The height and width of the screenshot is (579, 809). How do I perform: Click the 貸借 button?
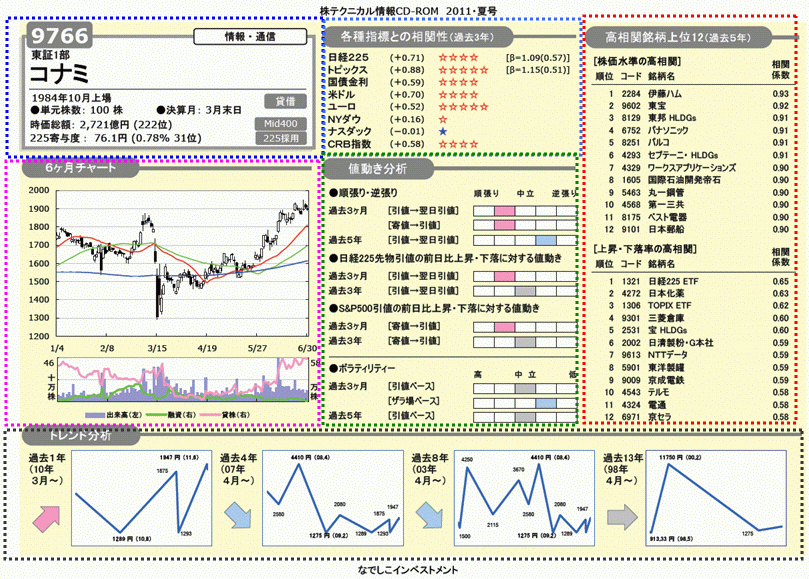(285, 101)
